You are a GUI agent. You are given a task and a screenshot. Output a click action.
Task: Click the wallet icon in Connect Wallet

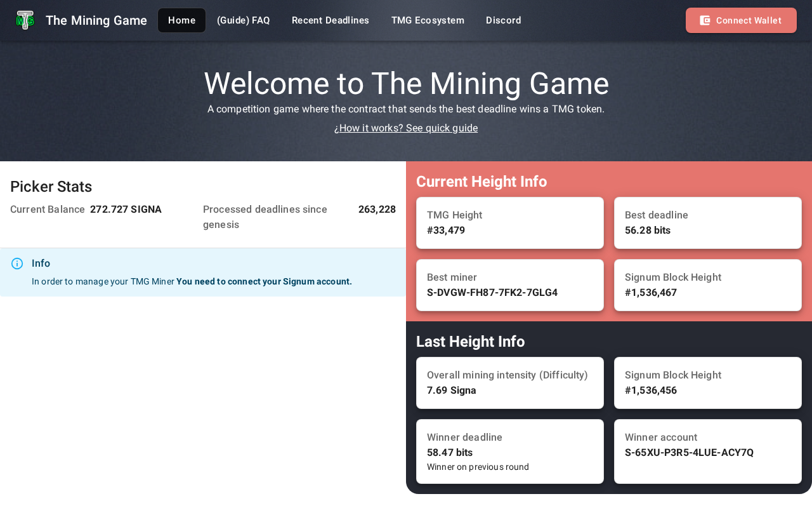pyautogui.click(x=705, y=20)
